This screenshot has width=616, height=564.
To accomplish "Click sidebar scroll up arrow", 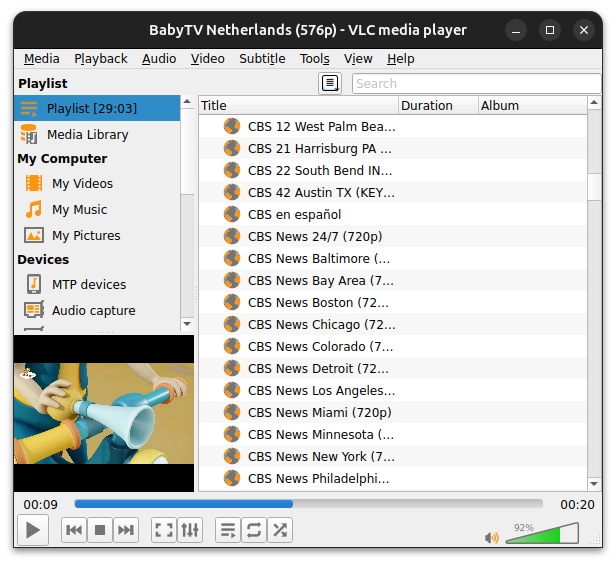I will [x=187, y=102].
